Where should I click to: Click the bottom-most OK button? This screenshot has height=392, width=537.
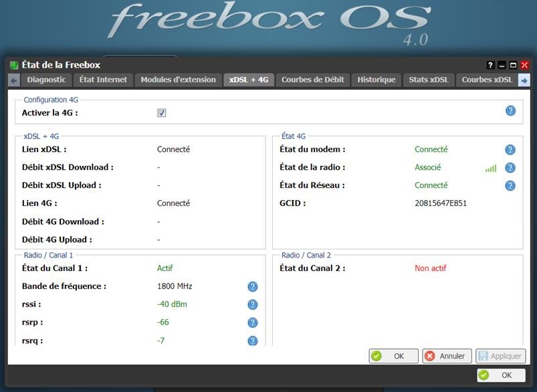pyautogui.click(x=501, y=375)
